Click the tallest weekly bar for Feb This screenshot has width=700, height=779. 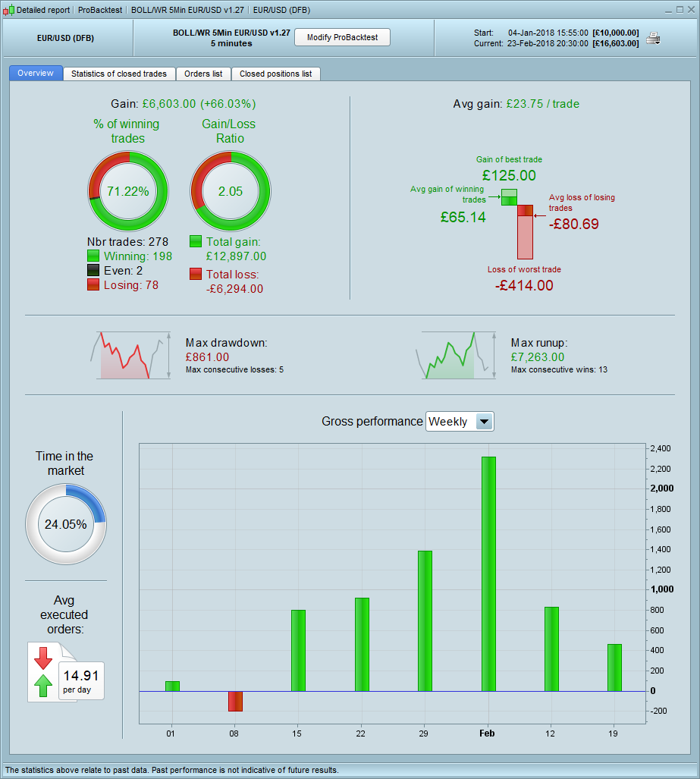coord(488,573)
